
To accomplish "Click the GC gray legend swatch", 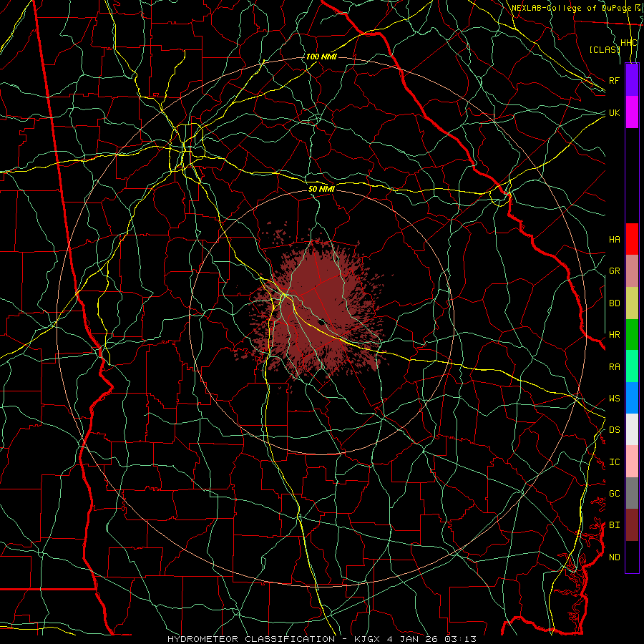I will click(x=632, y=493).
